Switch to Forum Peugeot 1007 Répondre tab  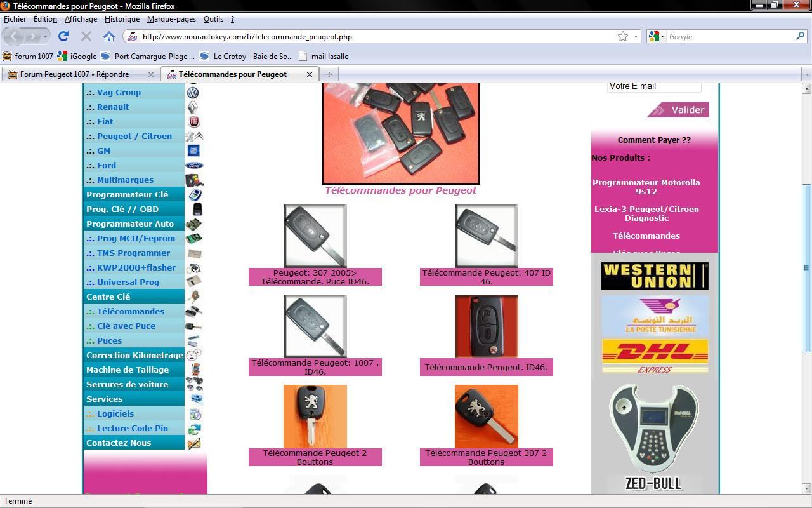tap(81, 74)
